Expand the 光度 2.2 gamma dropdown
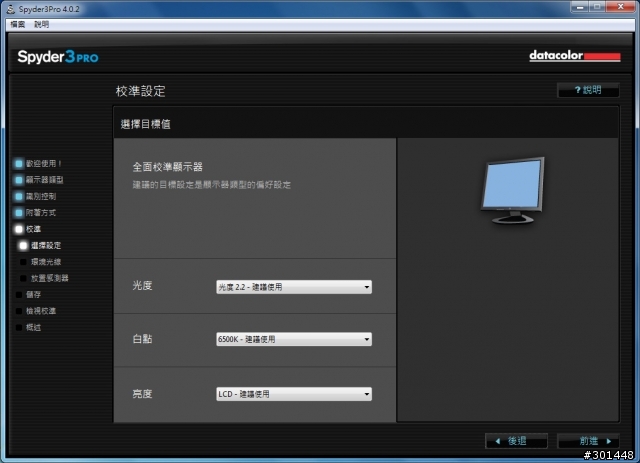This screenshot has width=640, height=463. pyautogui.click(x=294, y=287)
